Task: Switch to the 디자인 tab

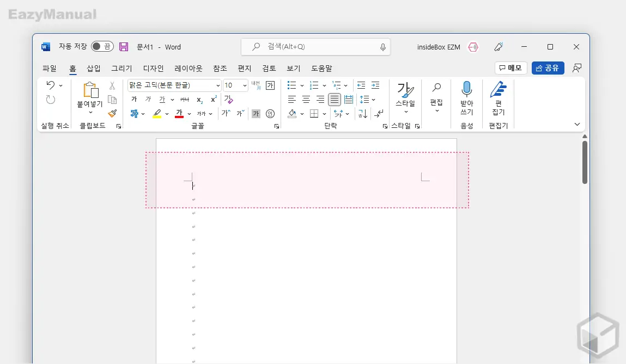Action: tap(154, 69)
